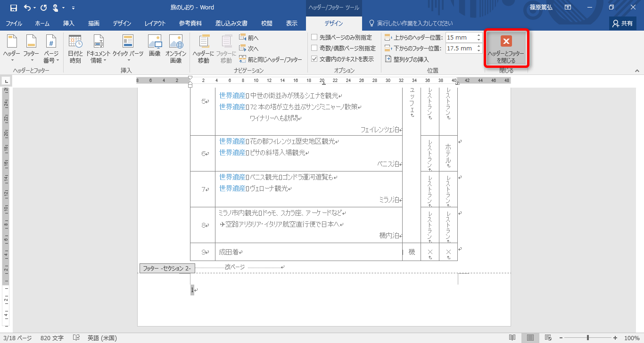This screenshot has height=343, width=644.
Task: Open the フッター footer gallery
Action: coord(31,49)
